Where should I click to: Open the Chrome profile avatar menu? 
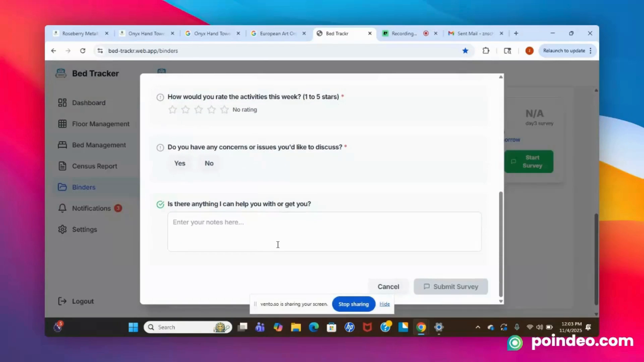point(529,51)
